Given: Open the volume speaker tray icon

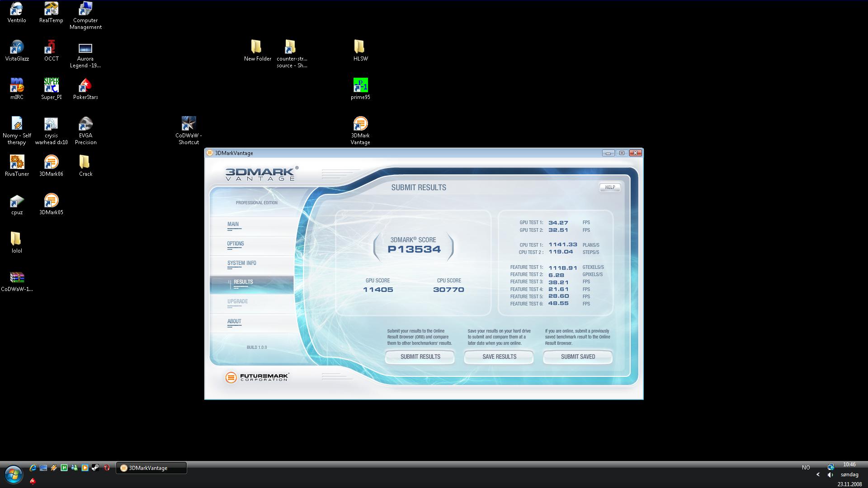Looking at the screenshot, I should click(x=830, y=475).
